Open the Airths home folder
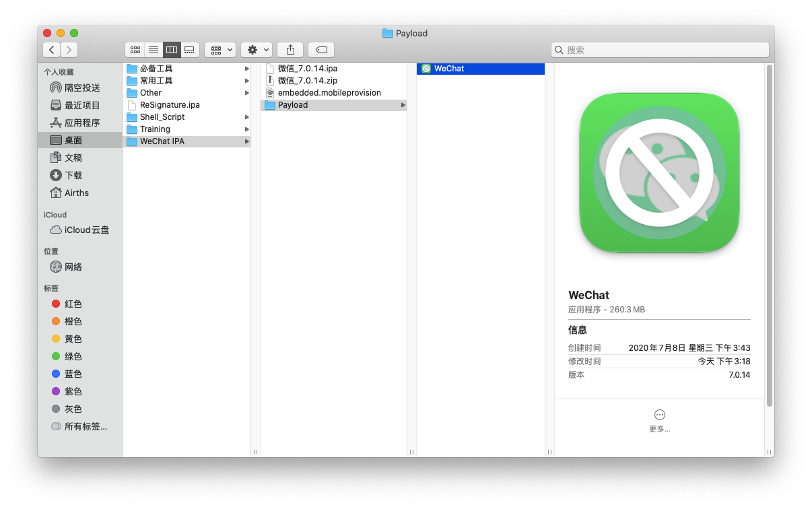This screenshot has width=812, height=507. [80, 193]
